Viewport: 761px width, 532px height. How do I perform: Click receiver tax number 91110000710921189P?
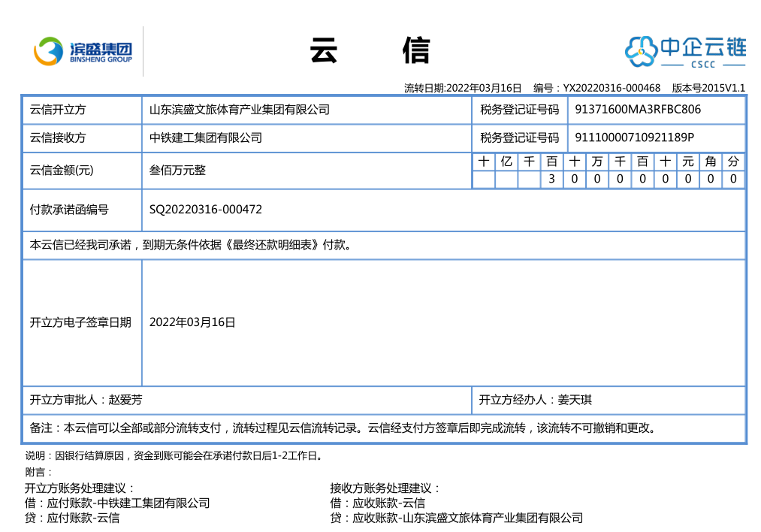click(x=634, y=138)
